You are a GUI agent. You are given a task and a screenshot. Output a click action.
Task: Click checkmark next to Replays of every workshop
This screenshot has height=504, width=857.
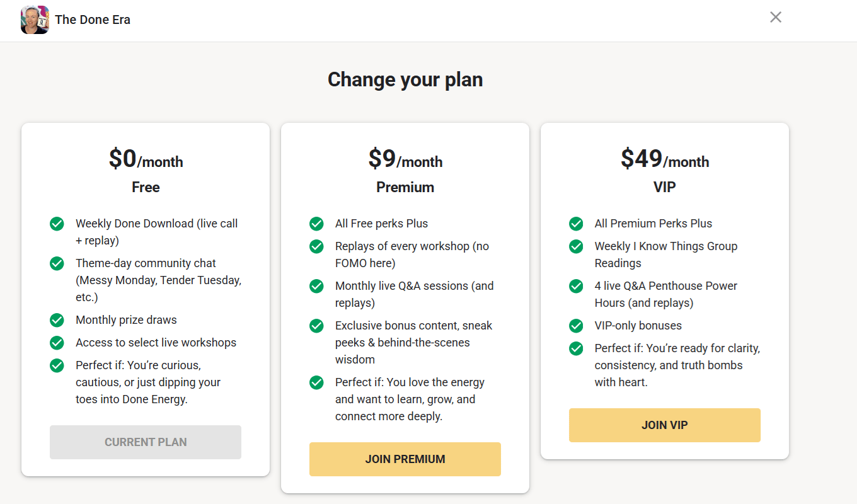pos(316,246)
